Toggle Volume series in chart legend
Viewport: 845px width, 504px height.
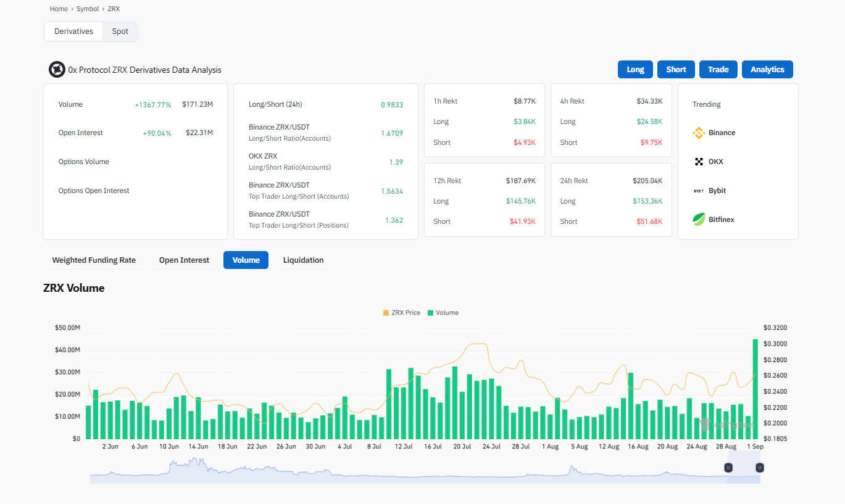(x=443, y=313)
